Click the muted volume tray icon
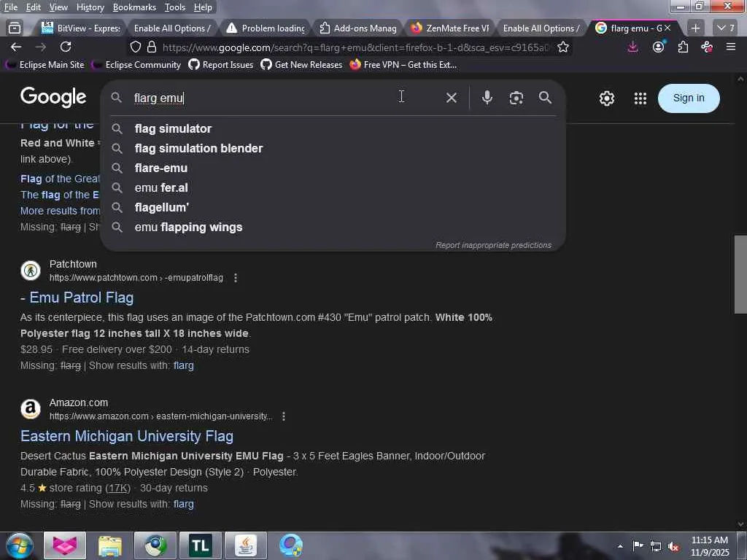 click(x=673, y=546)
